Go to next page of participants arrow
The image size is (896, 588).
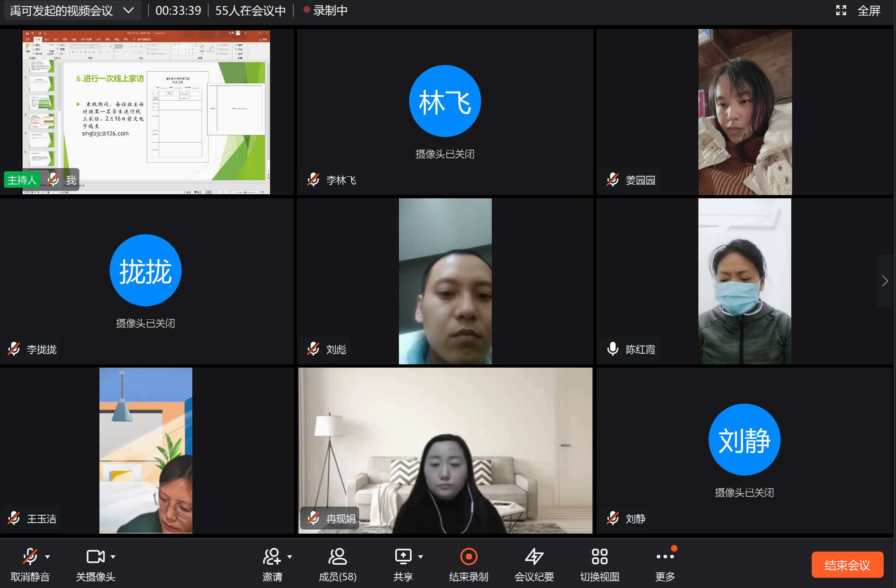[885, 281]
